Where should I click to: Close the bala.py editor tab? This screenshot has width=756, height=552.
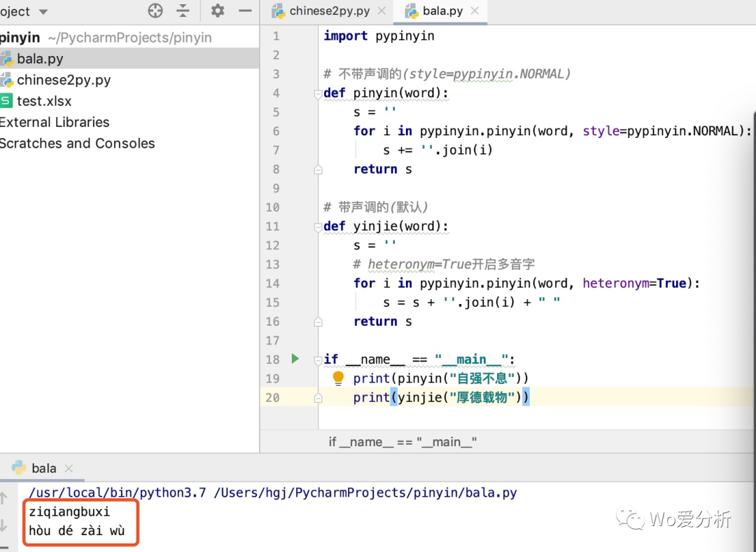pos(475,11)
